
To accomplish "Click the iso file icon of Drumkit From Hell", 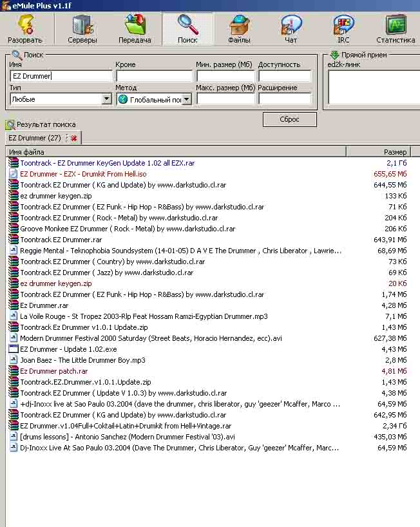I will [14, 174].
